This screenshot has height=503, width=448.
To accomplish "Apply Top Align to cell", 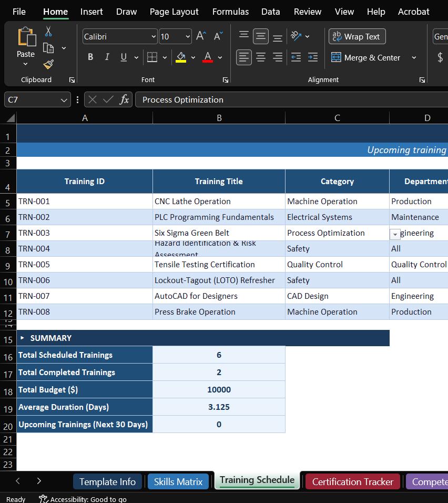I will pos(244,36).
